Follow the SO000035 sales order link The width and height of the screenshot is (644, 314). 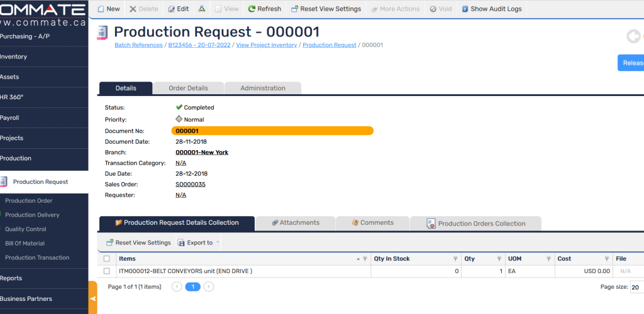pyautogui.click(x=190, y=184)
